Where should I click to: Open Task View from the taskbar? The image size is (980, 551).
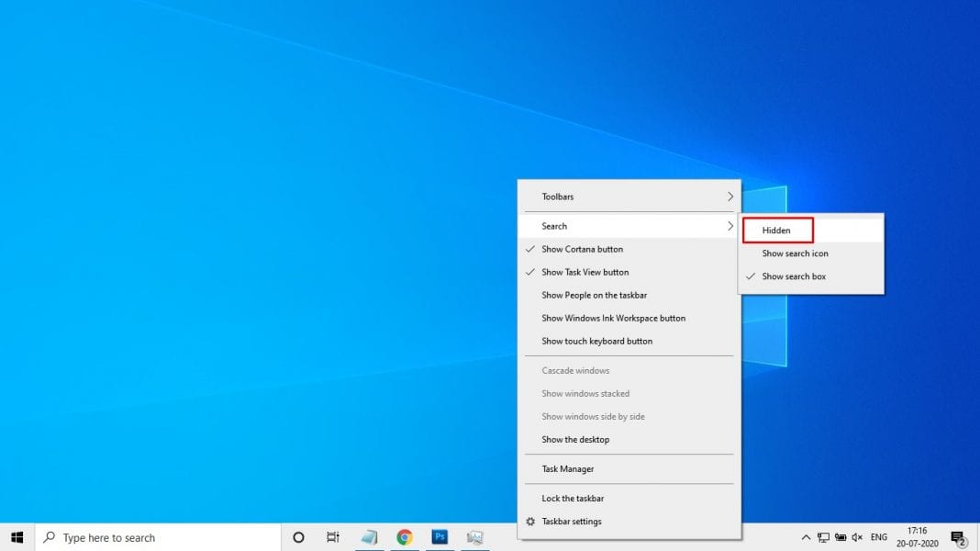click(332, 537)
